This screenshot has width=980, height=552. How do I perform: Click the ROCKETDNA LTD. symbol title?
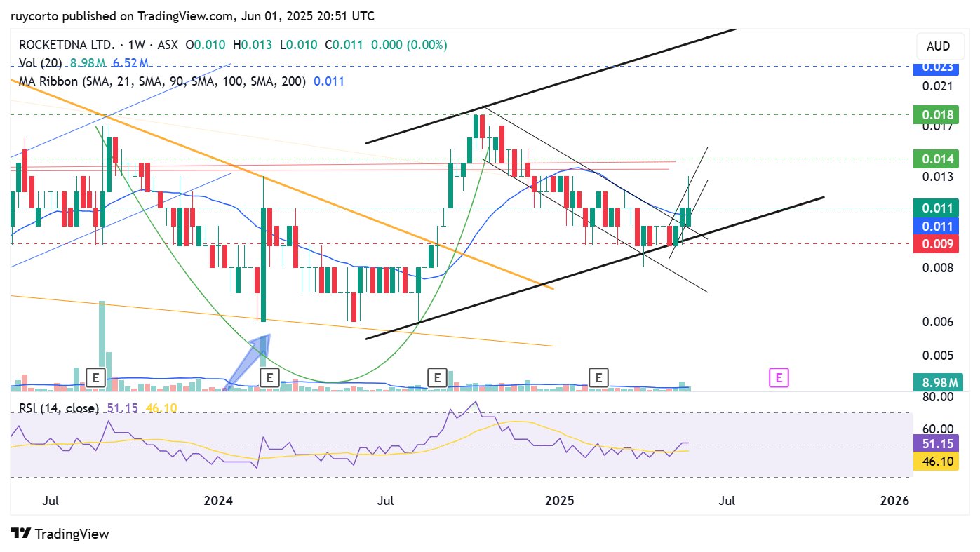coord(66,45)
